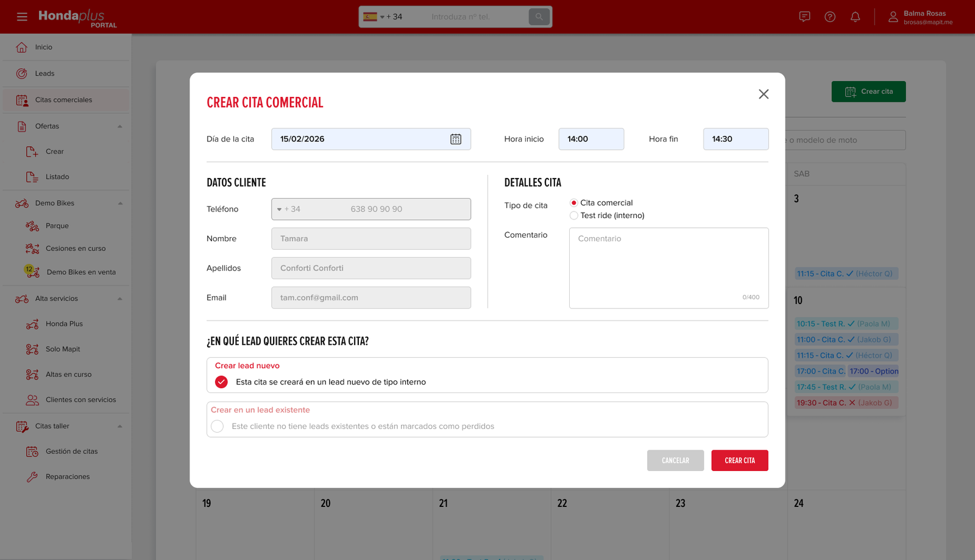Click the Crear cita calendar button
Image resolution: width=975 pixels, height=560 pixels.
point(868,91)
